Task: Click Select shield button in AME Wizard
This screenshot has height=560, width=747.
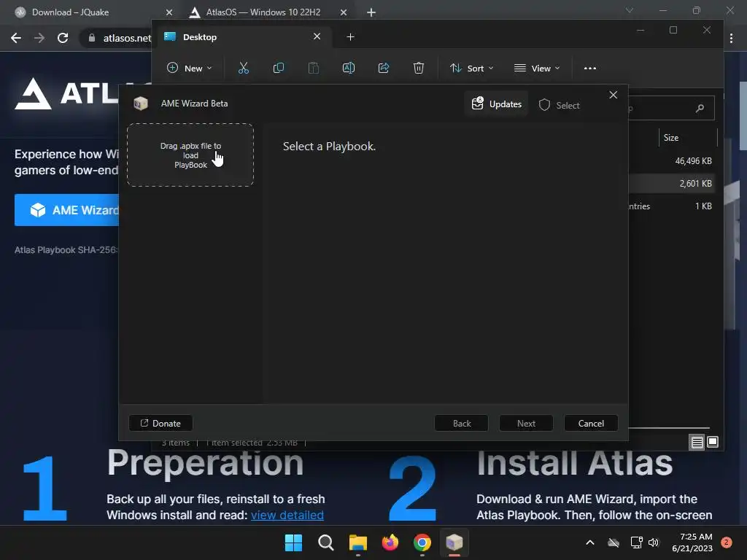Action: click(560, 105)
